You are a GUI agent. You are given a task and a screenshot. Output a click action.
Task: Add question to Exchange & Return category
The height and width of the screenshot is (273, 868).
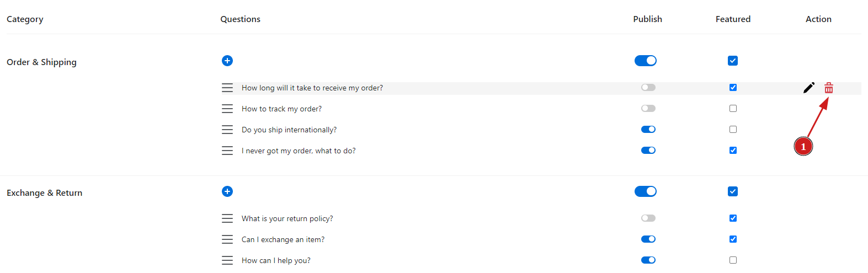(227, 191)
